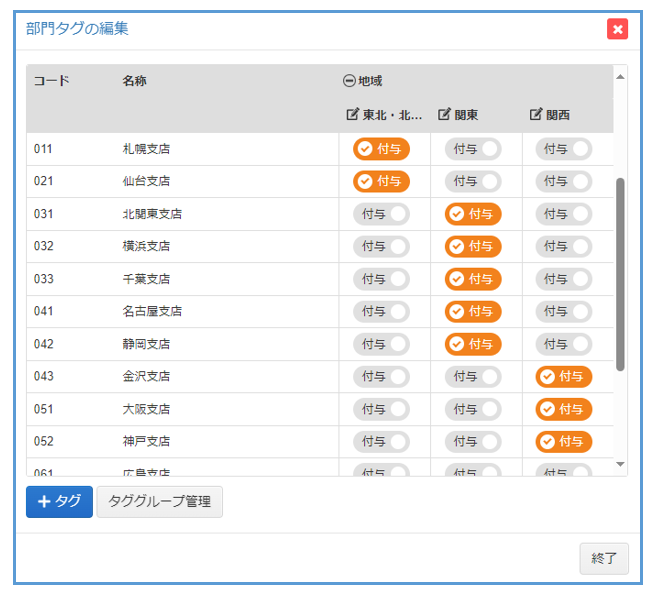
Task: Close dialog with red X button
Action: pyautogui.click(x=617, y=29)
